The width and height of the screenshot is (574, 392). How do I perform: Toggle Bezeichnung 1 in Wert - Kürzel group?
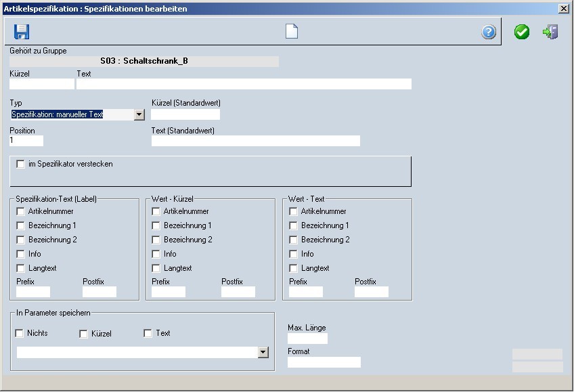tap(156, 225)
